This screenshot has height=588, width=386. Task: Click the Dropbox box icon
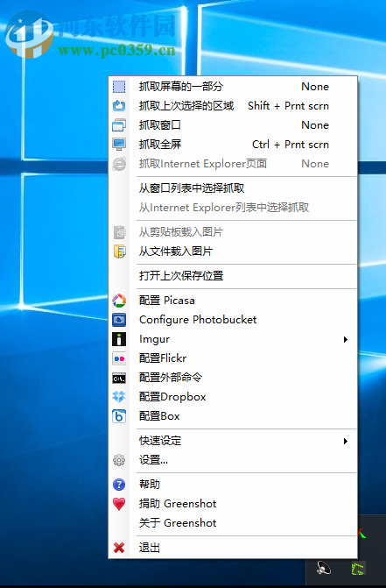(x=119, y=397)
